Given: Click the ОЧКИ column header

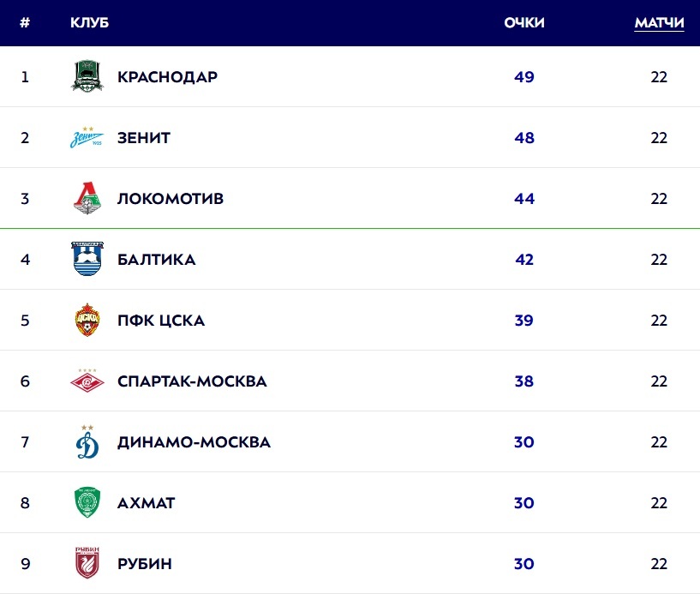Looking at the screenshot, I should [x=524, y=22].
